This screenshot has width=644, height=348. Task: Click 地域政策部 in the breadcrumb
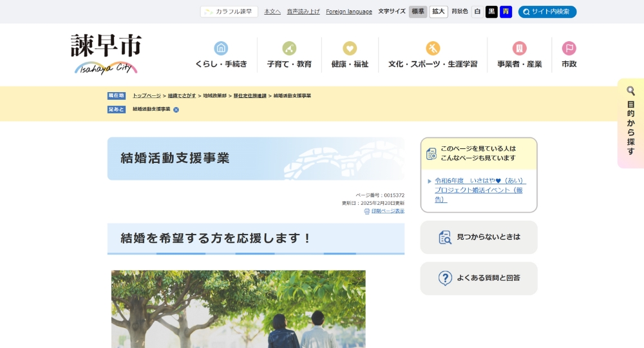[x=215, y=96]
